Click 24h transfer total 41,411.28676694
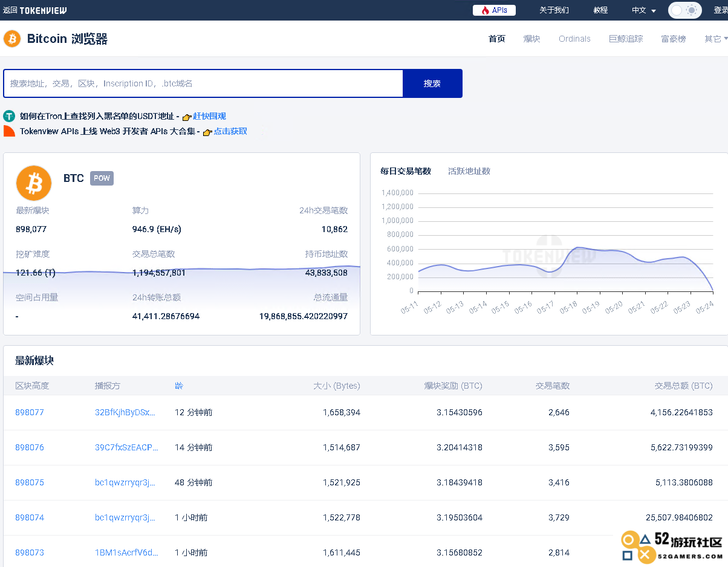The image size is (728, 567). pos(166,316)
